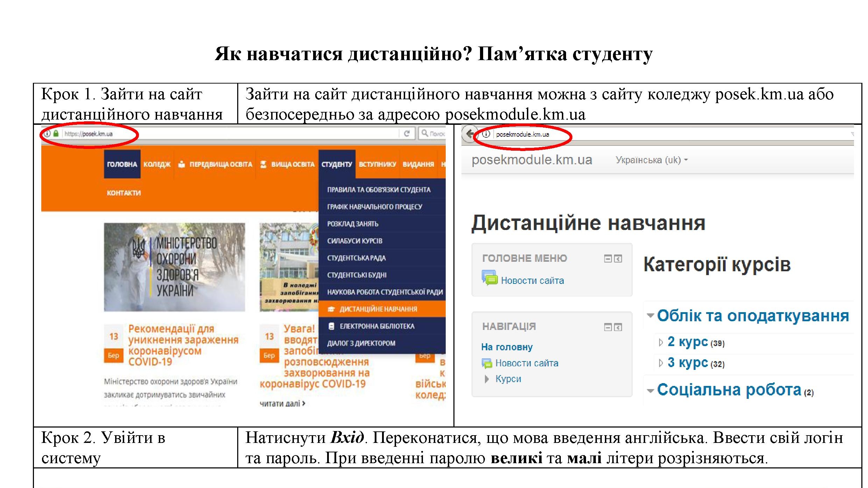Click the green padlock security icon
This screenshot has width=868, height=488.
click(56, 134)
